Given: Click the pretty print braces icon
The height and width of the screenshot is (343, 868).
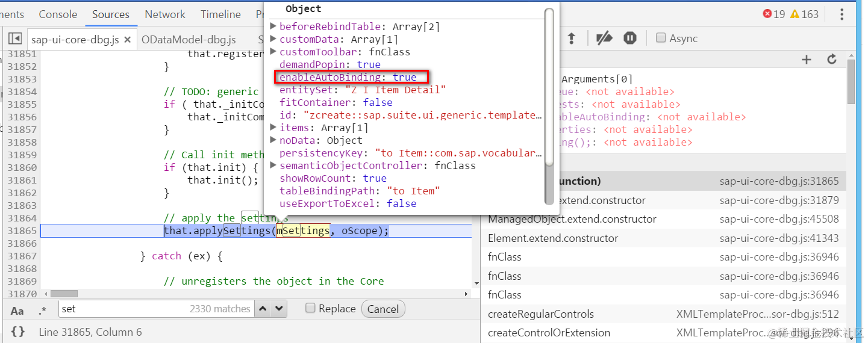Looking at the screenshot, I should click(18, 332).
